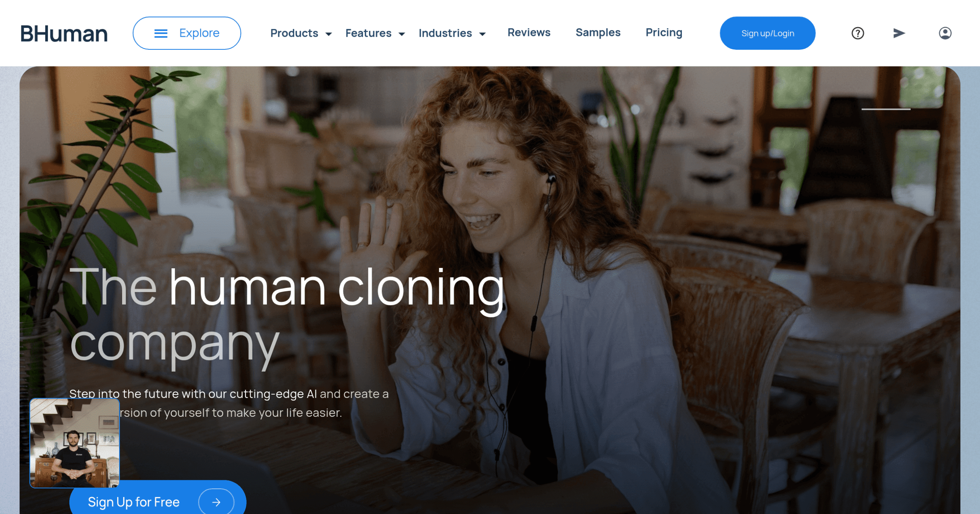
Task: Click the white slide progress bar
Action: tap(885, 109)
